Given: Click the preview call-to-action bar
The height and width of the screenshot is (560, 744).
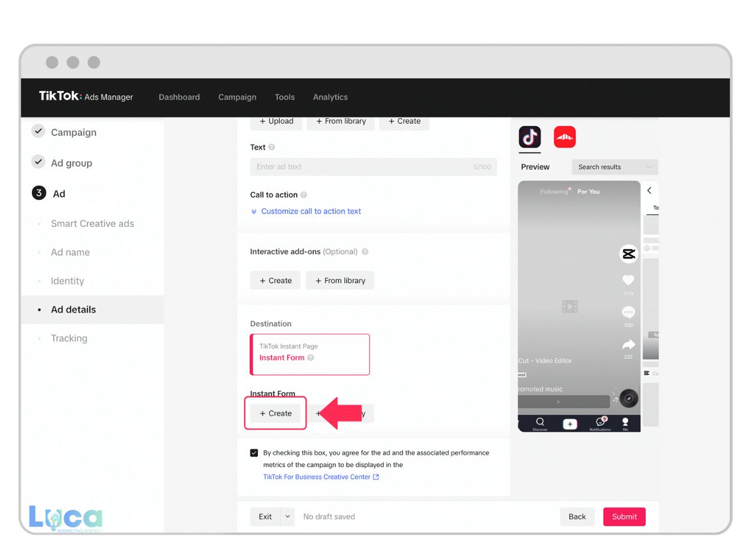Looking at the screenshot, I should [564, 402].
